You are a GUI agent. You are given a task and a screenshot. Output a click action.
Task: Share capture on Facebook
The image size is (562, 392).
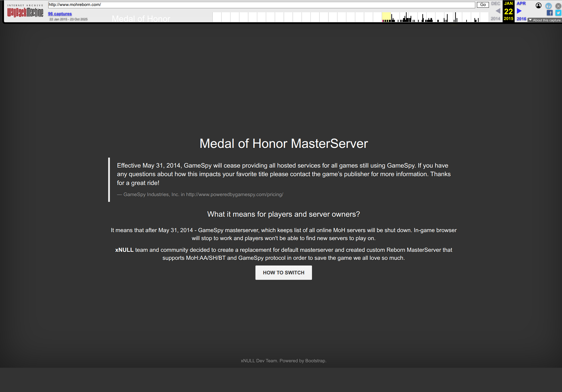[x=549, y=13]
